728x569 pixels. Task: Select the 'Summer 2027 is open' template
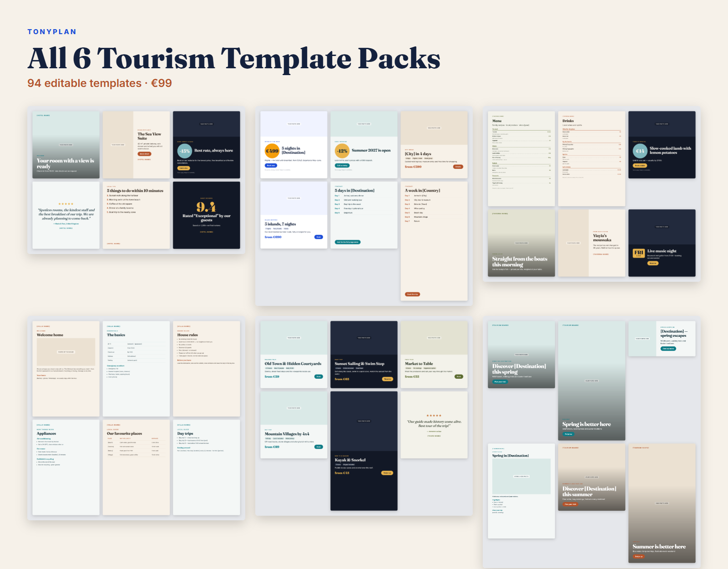point(364,145)
